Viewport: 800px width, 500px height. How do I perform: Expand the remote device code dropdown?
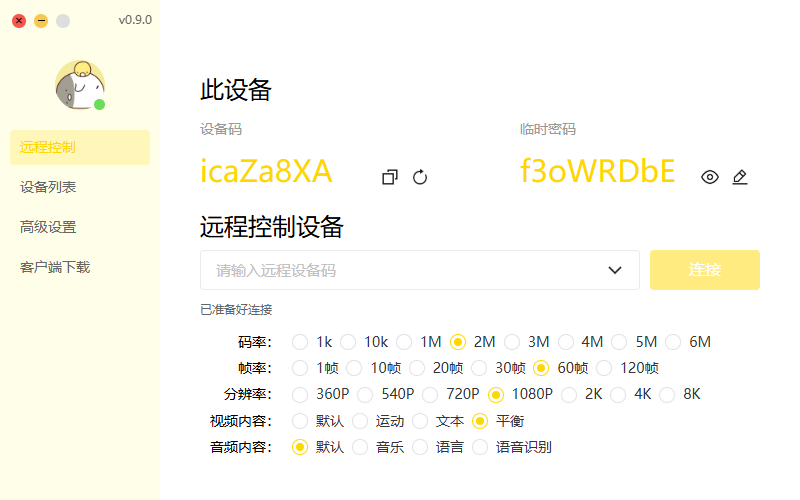point(615,270)
